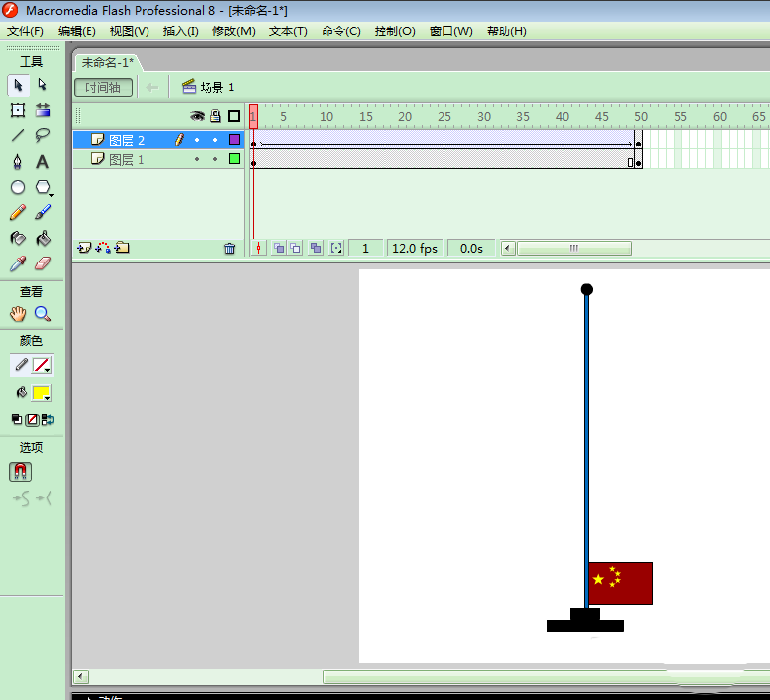Toggle visibility dot of 图层 1

[x=197, y=159]
